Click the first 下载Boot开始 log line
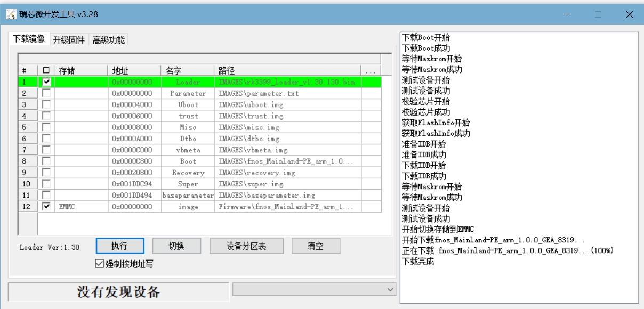Screen dimensions: 644x309 pos(426,37)
